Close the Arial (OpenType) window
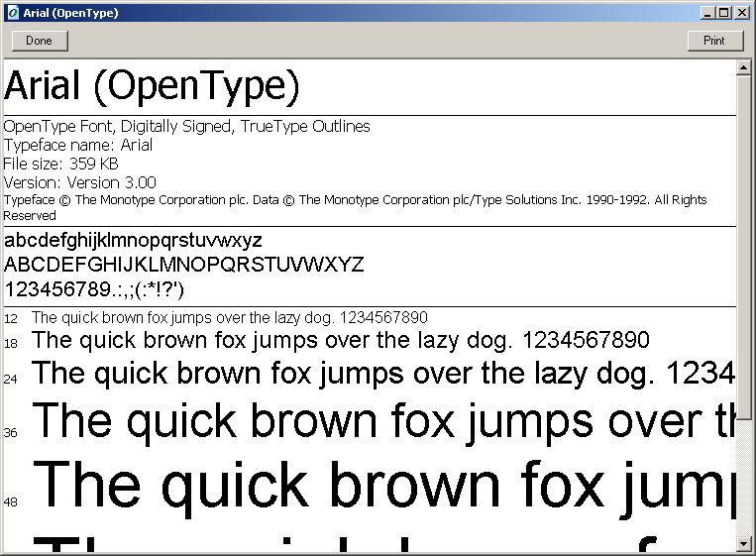Screen dimensions: 756x556 741,13
